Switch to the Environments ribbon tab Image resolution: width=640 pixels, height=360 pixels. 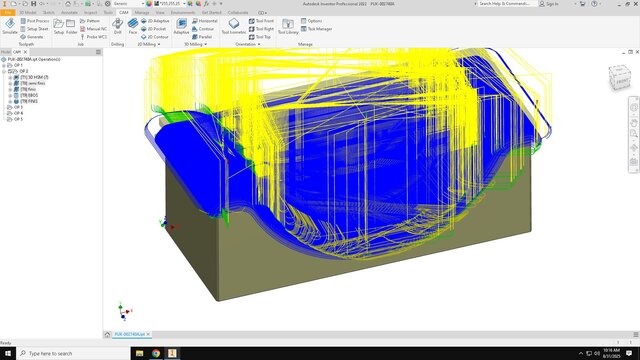183,13
